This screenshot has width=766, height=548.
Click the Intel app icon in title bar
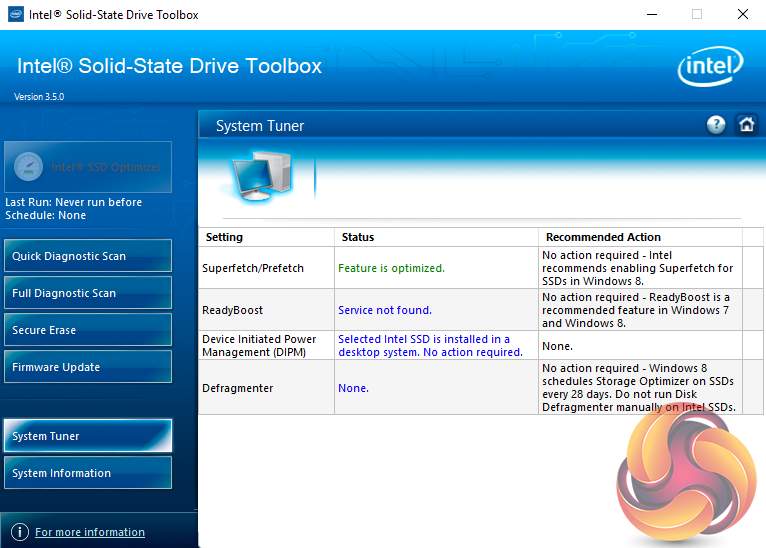pos(16,14)
